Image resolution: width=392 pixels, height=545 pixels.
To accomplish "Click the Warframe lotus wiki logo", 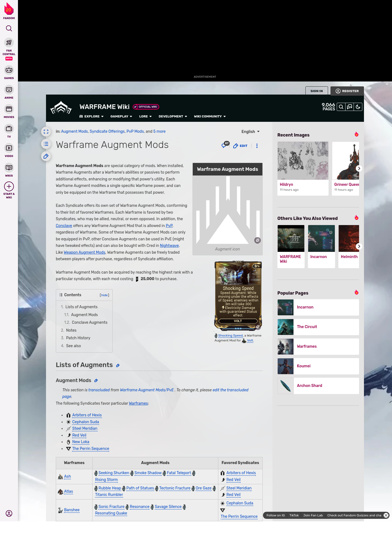I will click(61, 108).
